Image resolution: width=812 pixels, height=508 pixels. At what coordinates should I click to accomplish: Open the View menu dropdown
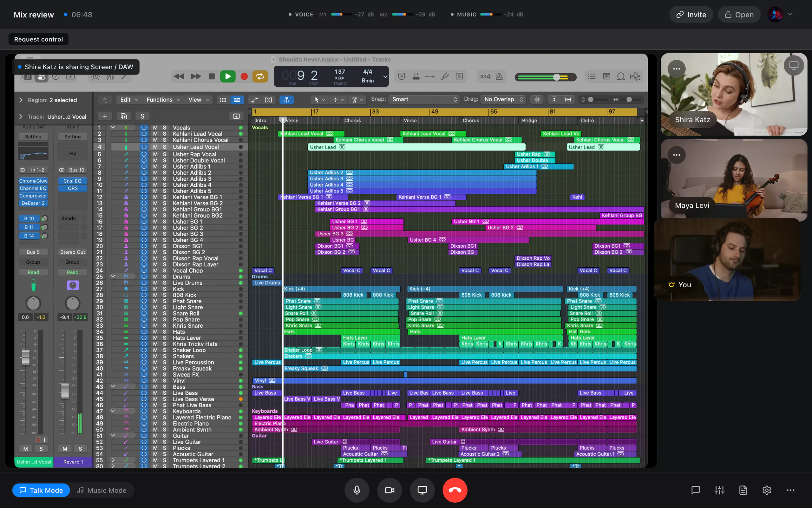pyautogui.click(x=199, y=100)
